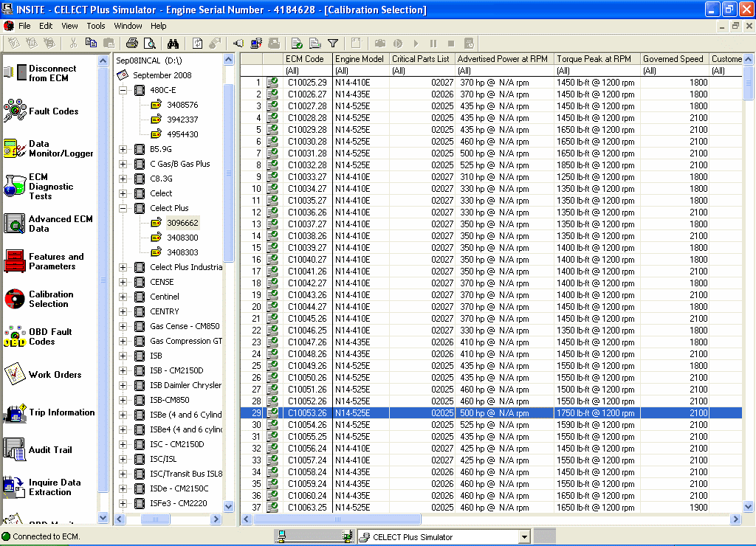Viewport: 756px width, 546px height.
Task: Open ECM Diagnostic Tests
Action: pyautogui.click(x=38, y=186)
